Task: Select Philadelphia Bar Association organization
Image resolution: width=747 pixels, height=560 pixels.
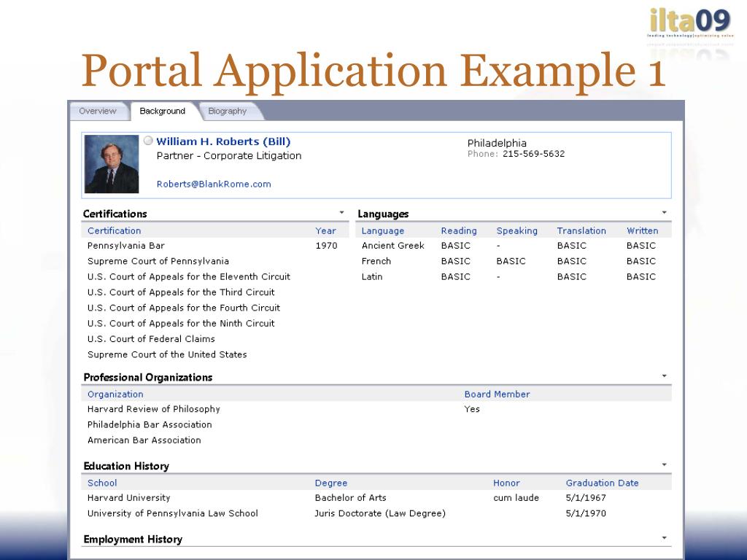Action: (x=150, y=425)
